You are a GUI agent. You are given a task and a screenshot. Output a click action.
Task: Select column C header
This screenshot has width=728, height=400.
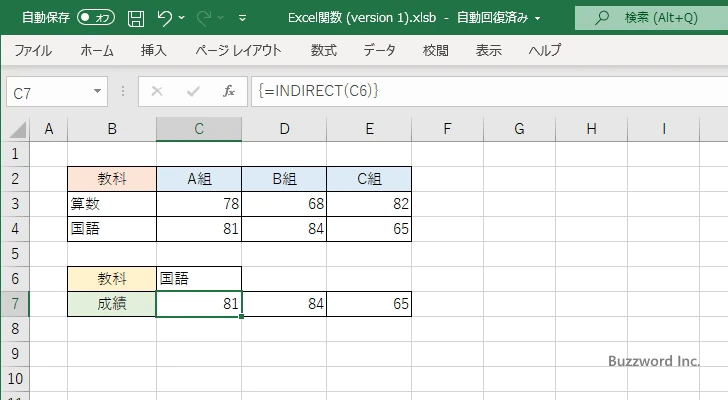click(x=199, y=129)
